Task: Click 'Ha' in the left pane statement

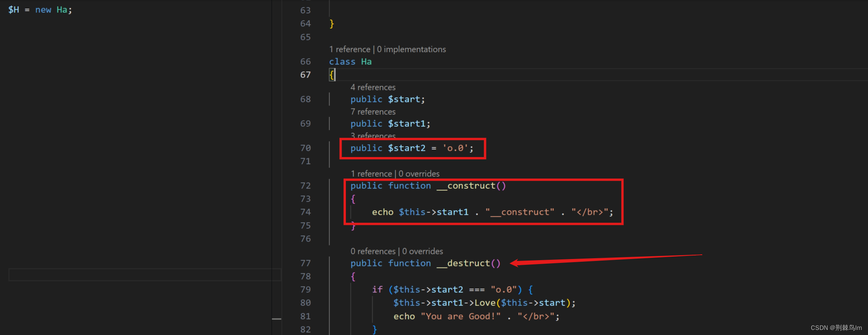Action: coord(62,10)
